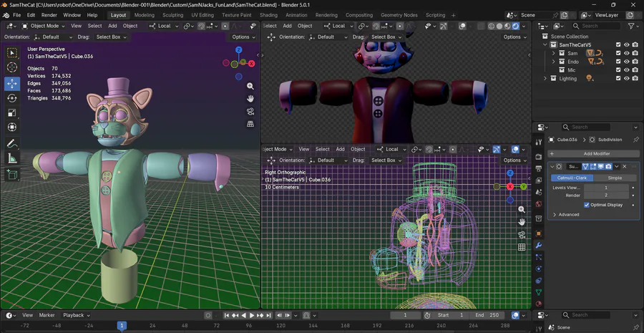This screenshot has height=333, width=644.
Task: Uncheck the Mic collection checkbox
Action: (618, 70)
